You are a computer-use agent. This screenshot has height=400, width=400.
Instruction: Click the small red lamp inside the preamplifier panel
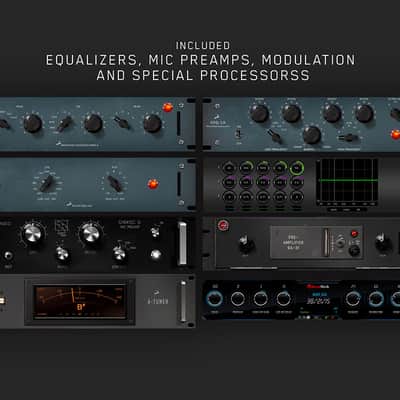pos(354,234)
